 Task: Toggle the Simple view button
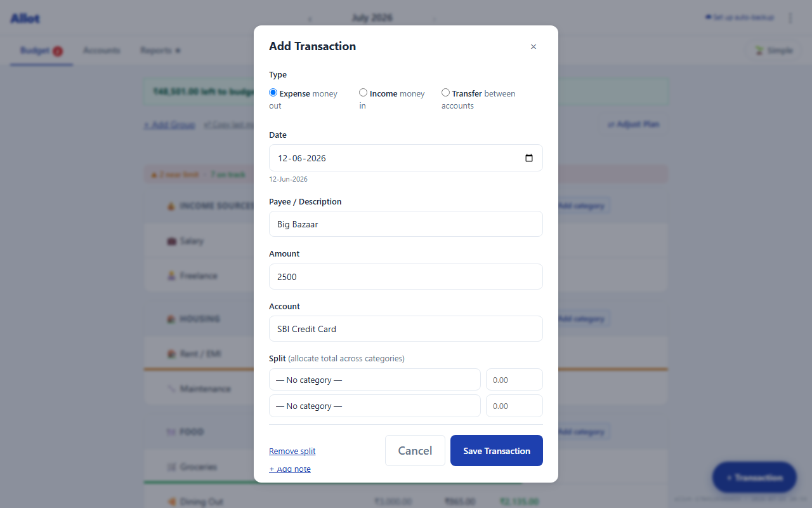tap(773, 50)
